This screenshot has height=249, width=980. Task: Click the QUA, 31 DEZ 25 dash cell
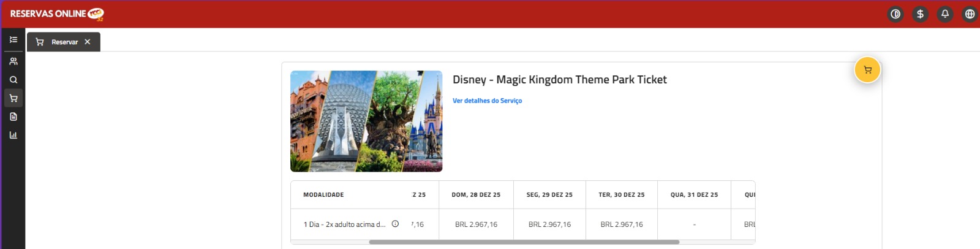tap(694, 224)
